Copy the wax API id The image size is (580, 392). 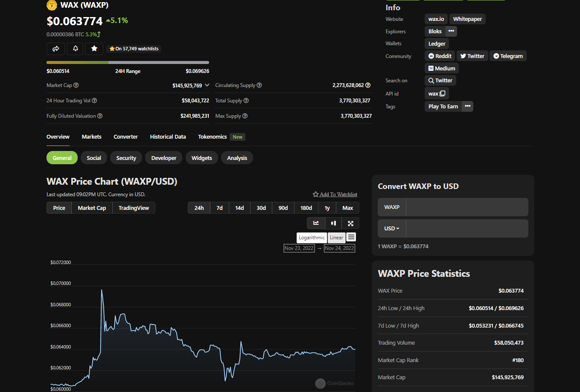[x=443, y=93]
